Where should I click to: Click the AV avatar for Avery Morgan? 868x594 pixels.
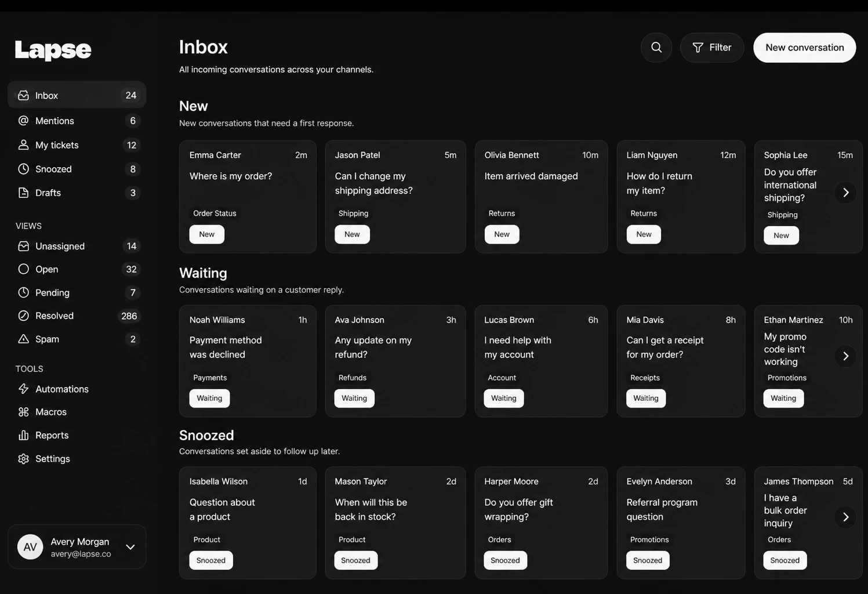pyautogui.click(x=30, y=547)
